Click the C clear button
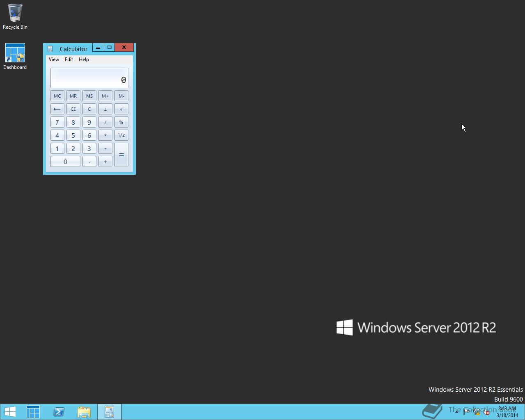 click(x=89, y=109)
